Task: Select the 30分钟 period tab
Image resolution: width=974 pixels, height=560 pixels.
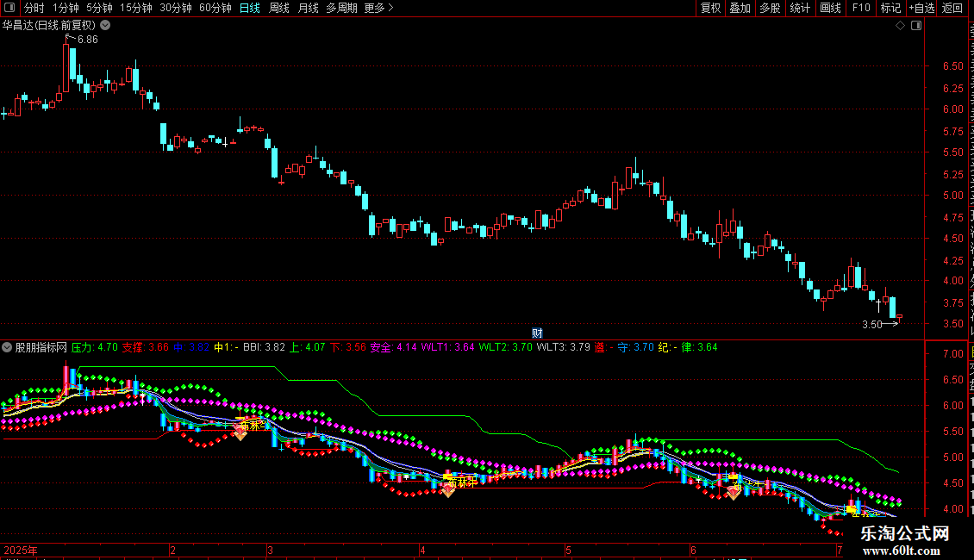Action: point(175,8)
